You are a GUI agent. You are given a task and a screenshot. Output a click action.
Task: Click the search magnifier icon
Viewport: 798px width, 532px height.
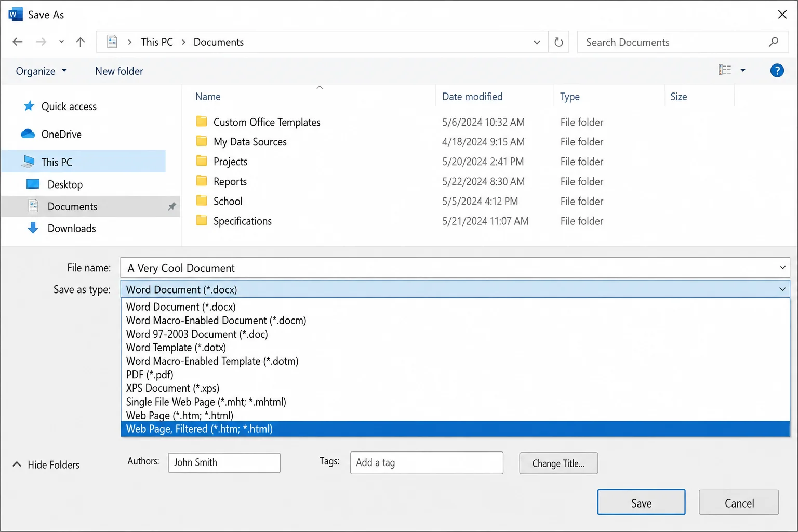pos(774,42)
